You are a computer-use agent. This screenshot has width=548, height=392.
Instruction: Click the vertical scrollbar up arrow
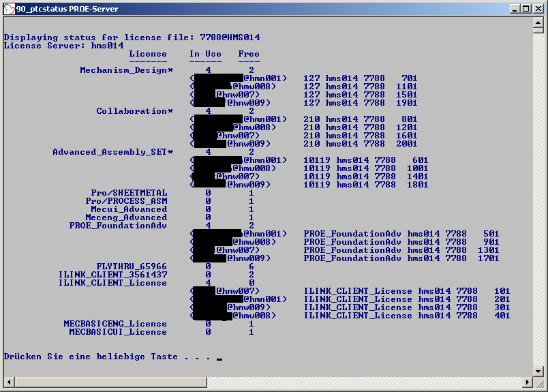538,22
